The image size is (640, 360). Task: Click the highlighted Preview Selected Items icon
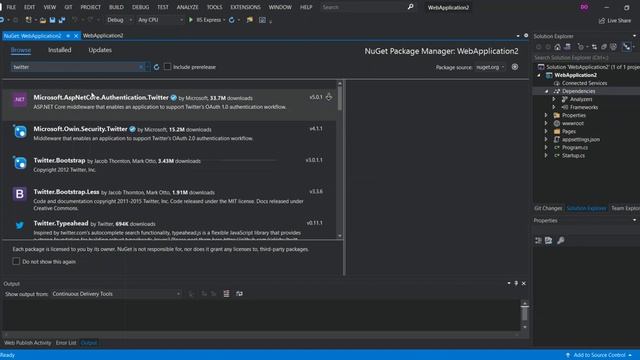click(627, 47)
